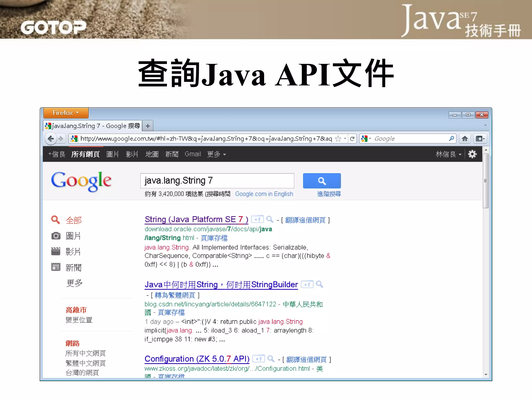Click the Google favicon in address bar
The height and width of the screenshot is (399, 532).
pos(74,139)
